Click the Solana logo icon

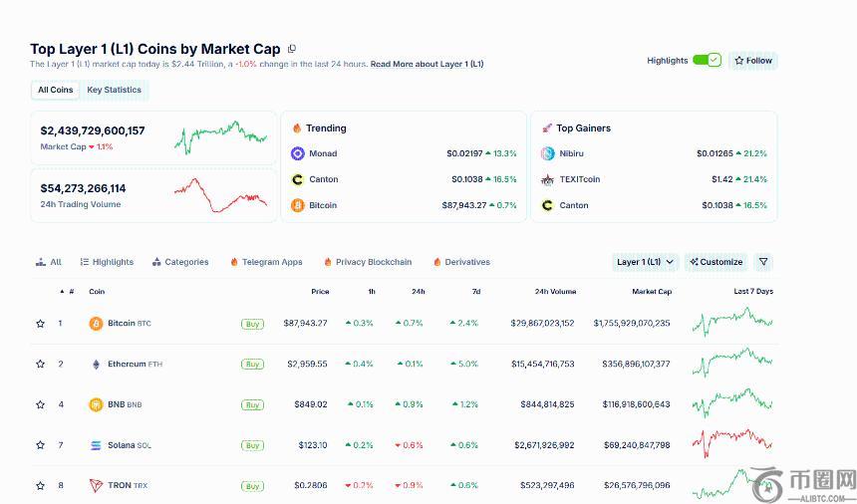[96, 445]
